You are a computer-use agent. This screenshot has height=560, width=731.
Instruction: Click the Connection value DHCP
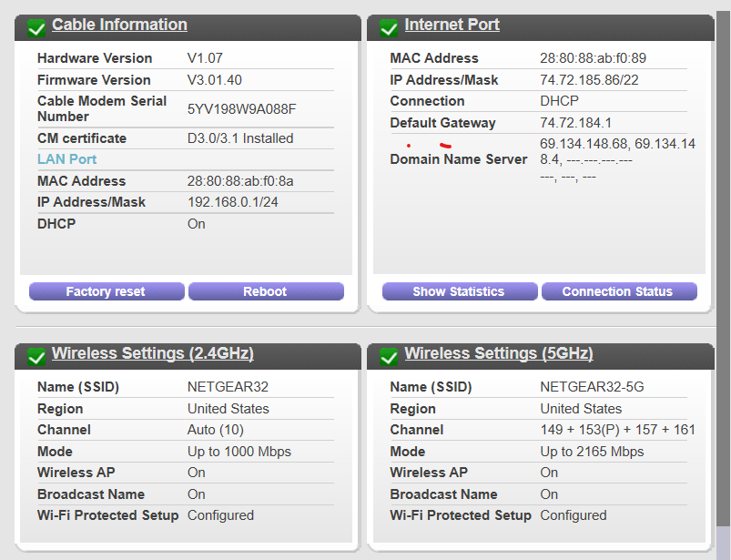pyautogui.click(x=560, y=101)
